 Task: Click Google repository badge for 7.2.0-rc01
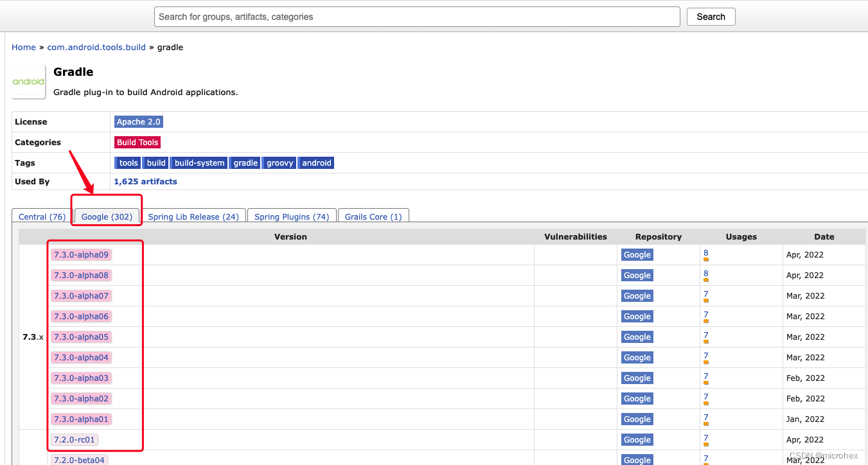point(637,440)
